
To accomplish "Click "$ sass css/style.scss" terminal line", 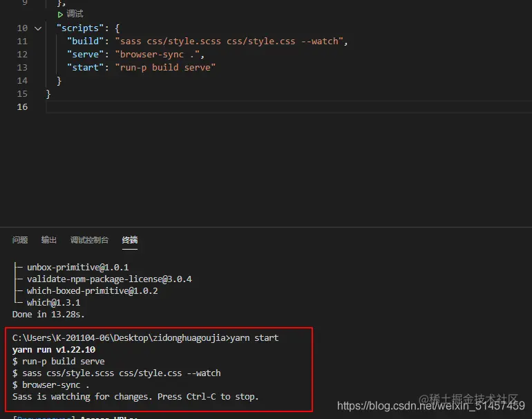I will click(116, 373).
